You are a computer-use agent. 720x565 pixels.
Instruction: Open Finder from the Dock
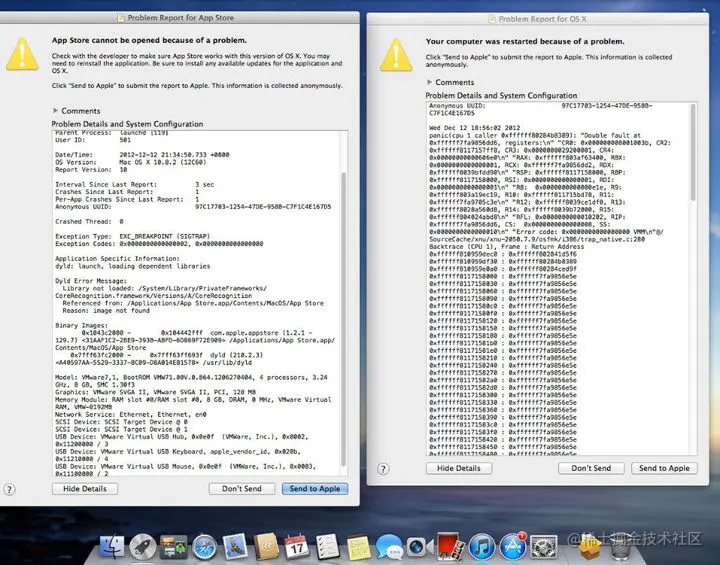pos(112,547)
